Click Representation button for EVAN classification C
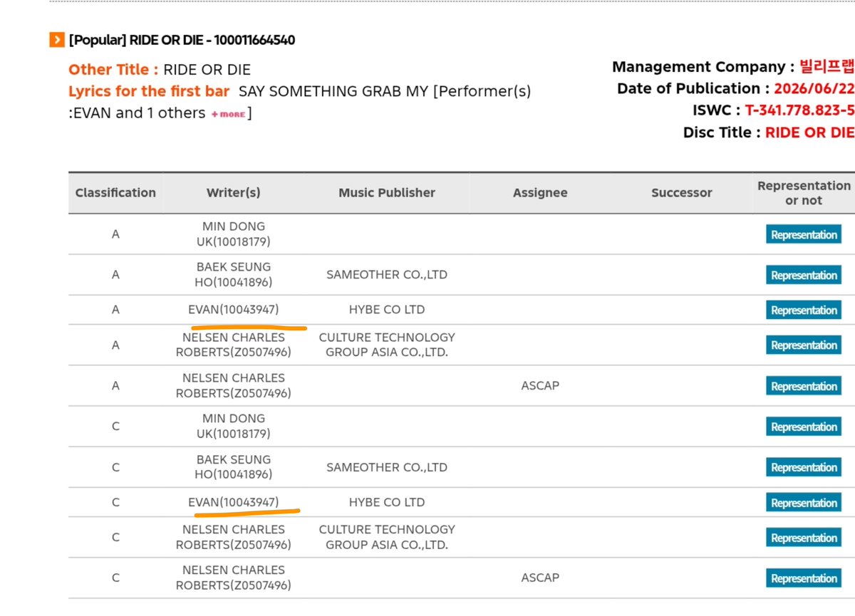 tap(804, 503)
